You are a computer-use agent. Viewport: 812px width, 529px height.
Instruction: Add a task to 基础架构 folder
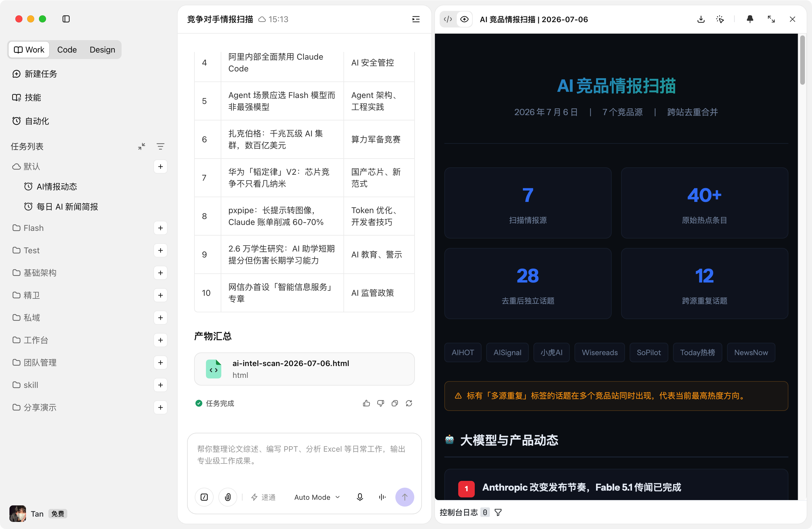[x=160, y=273]
